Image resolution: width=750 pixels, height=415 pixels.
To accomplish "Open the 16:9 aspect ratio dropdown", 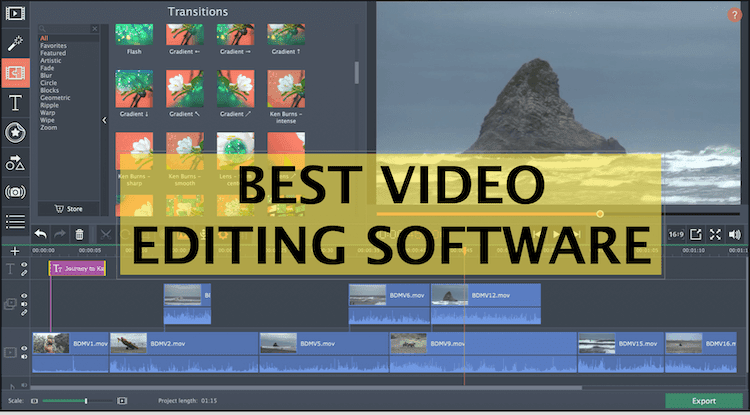I will 676,234.
